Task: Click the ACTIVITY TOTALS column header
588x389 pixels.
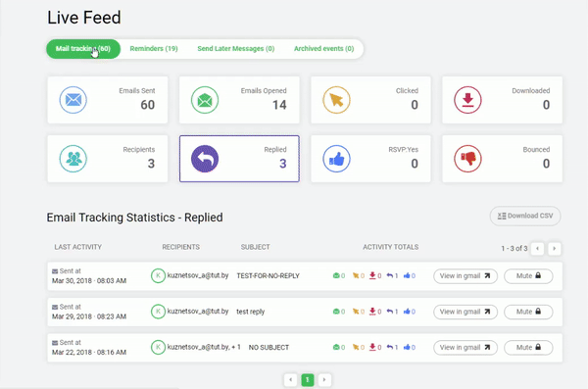Action: tap(390, 247)
